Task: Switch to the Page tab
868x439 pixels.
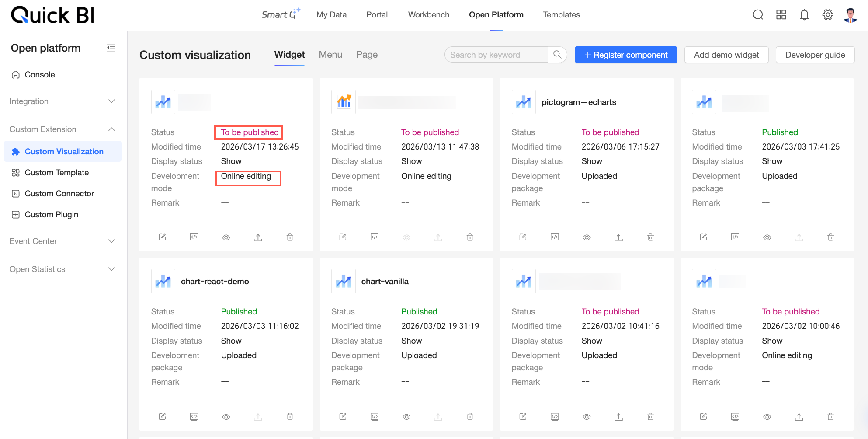Action: (x=367, y=55)
